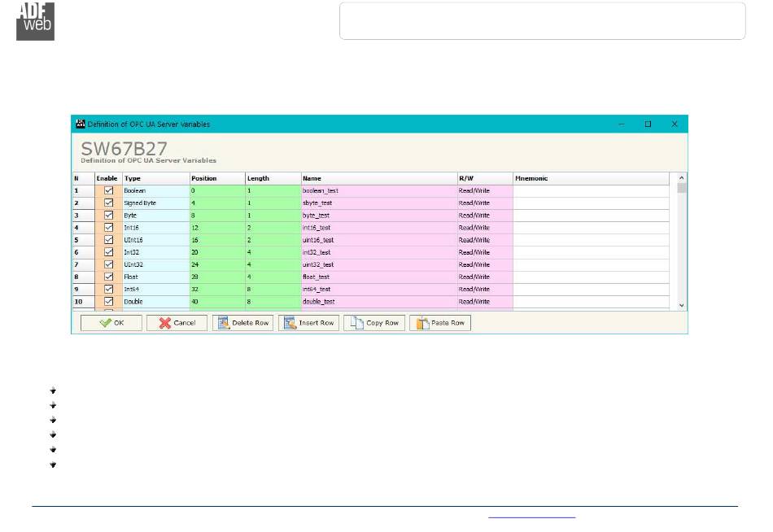Screen dimensions: 773x532
Task: Click the Name column header
Action: [x=378, y=178]
